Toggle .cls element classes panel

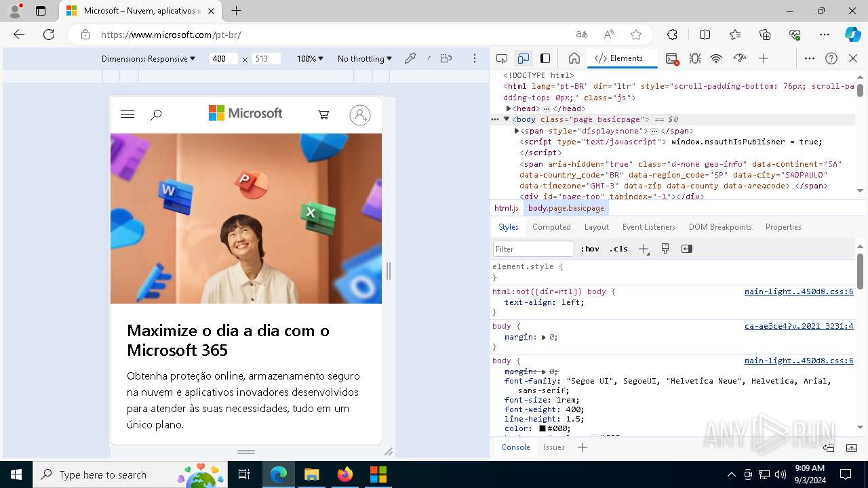[618, 249]
